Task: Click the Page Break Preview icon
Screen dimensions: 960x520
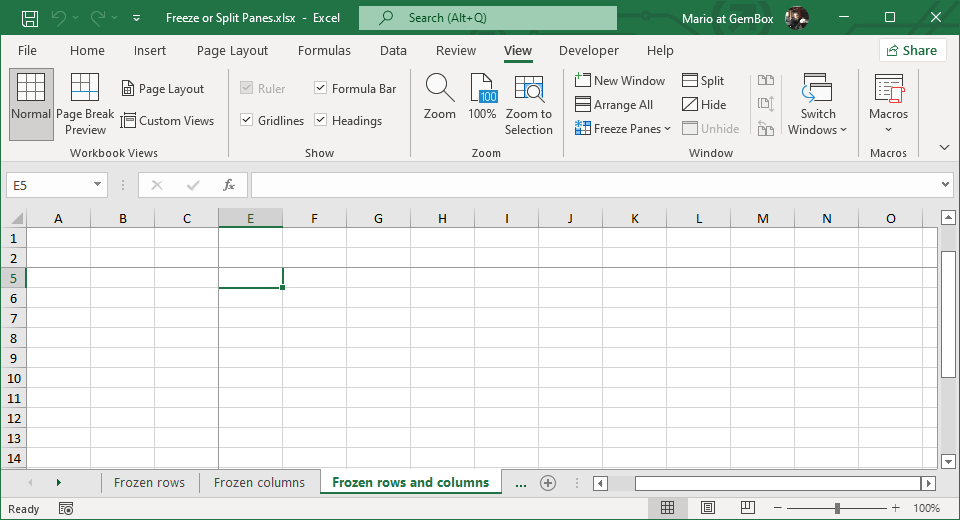Action: (85, 89)
